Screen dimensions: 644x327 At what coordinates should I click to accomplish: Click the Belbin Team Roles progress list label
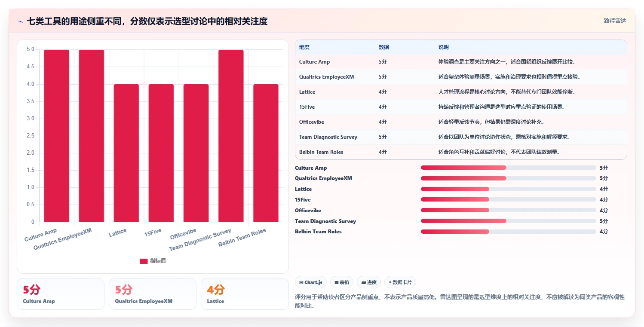(318, 232)
